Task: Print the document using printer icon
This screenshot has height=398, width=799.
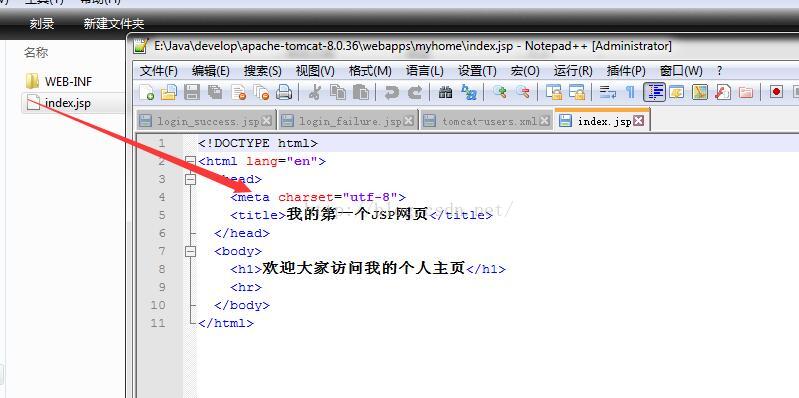Action: [284, 92]
